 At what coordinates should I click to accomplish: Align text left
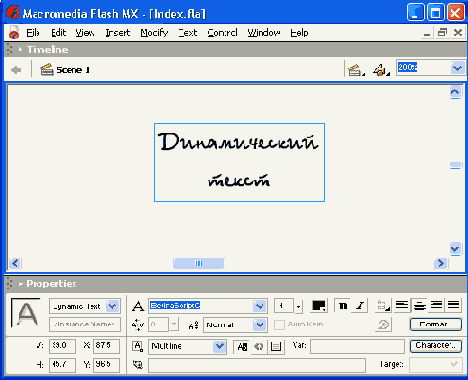(x=402, y=305)
